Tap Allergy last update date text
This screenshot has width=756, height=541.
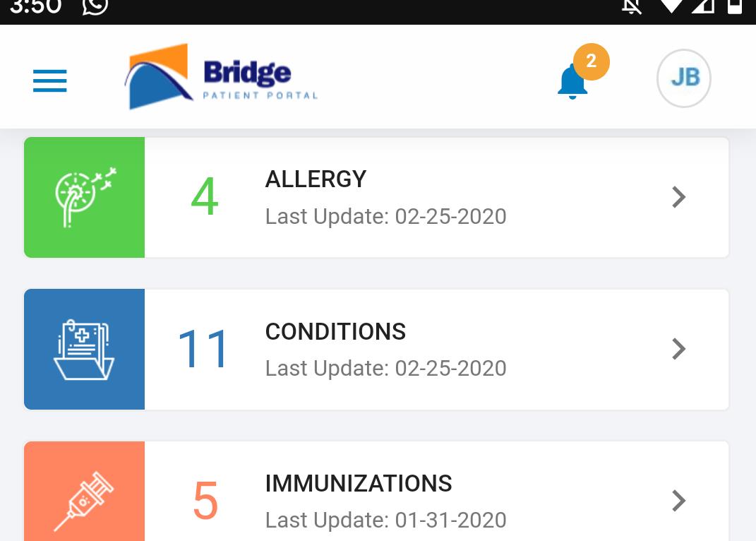pyautogui.click(x=385, y=216)
